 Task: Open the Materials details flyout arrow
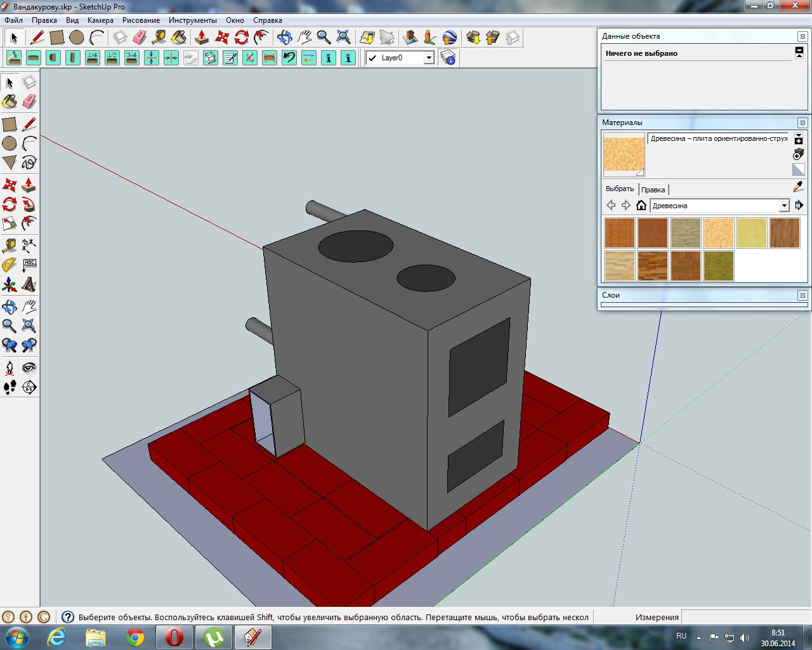point(799,206)
